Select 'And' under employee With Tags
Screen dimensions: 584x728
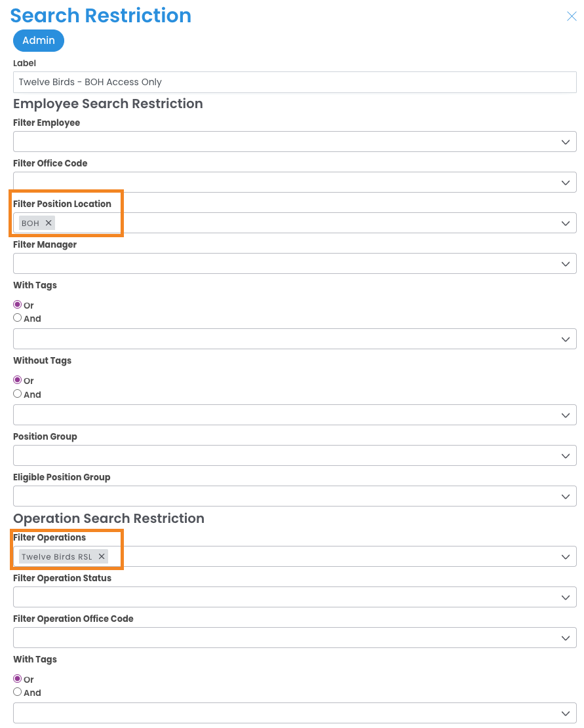[18, 318]
